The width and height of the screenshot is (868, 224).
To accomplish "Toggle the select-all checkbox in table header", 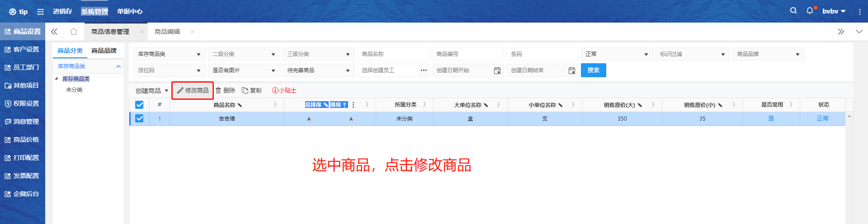I will [139, 105].
